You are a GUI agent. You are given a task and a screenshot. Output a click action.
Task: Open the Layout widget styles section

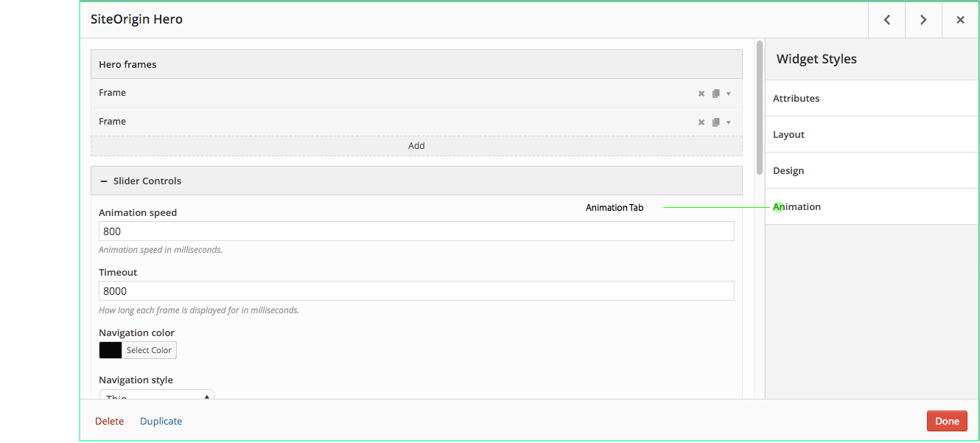click(x=872, y=134)
